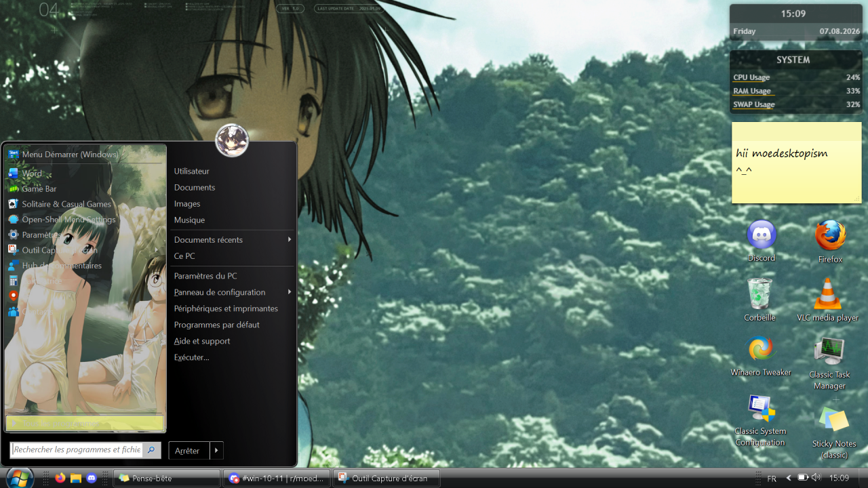The height and width of the screenshot is (488, 868).
Task: Expand the Documents récents submenu
Action: click(x=232, y=240)
